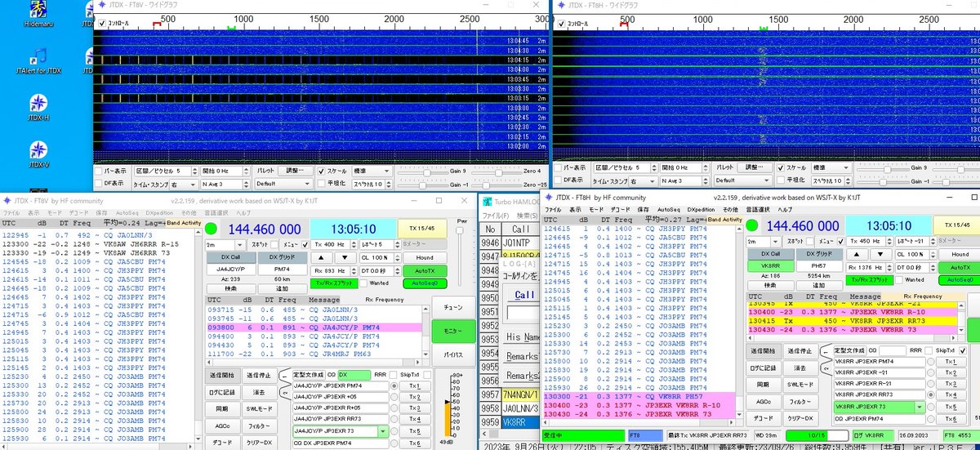Enable バー表示 in FT8V wide graph

pos(96,172)
